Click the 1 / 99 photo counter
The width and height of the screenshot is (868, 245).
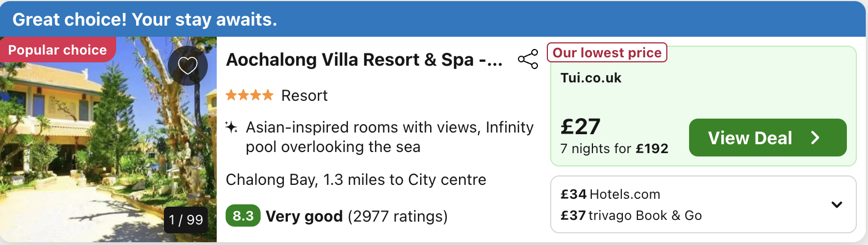186,220
